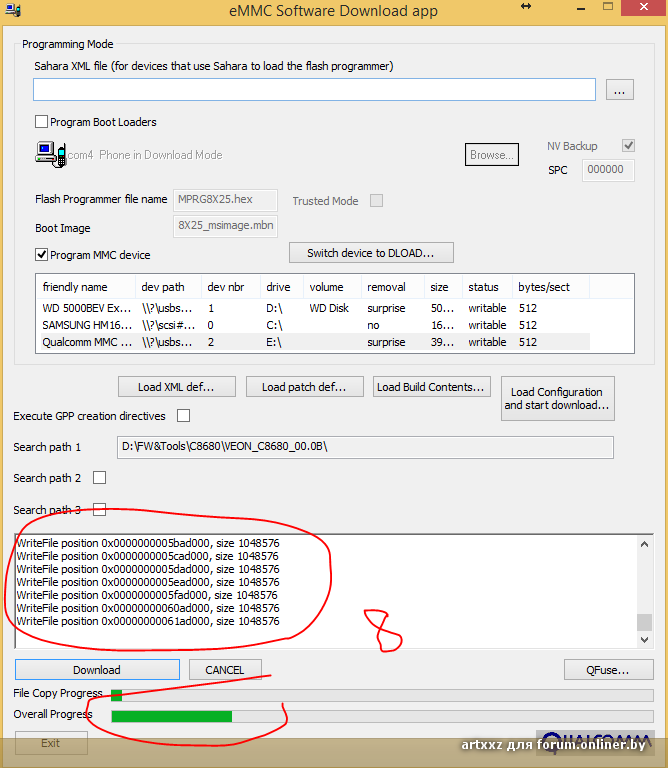
Task: Click Load XML def... button
Action: pyautogui.click(x=177, y=386)
